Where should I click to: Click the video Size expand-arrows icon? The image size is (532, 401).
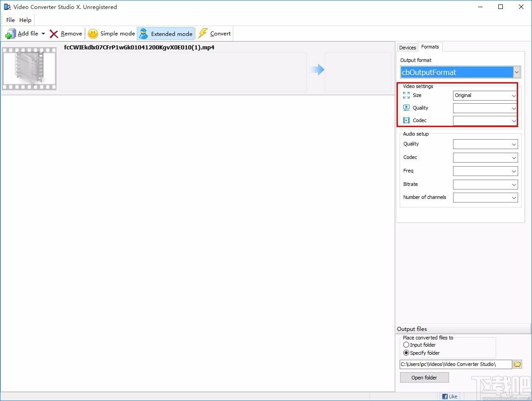(x=406, y=95)
